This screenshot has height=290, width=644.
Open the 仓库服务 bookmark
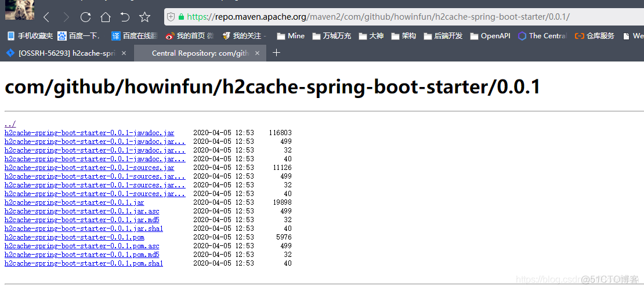(594, 36)
